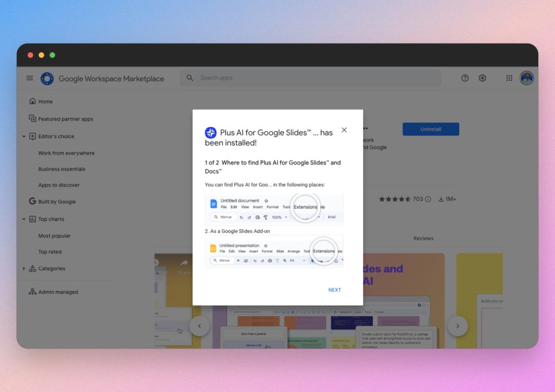555x392 pixels.
Task: Click the 1M+ downloads icon
Action: click(x=441, y=199)
